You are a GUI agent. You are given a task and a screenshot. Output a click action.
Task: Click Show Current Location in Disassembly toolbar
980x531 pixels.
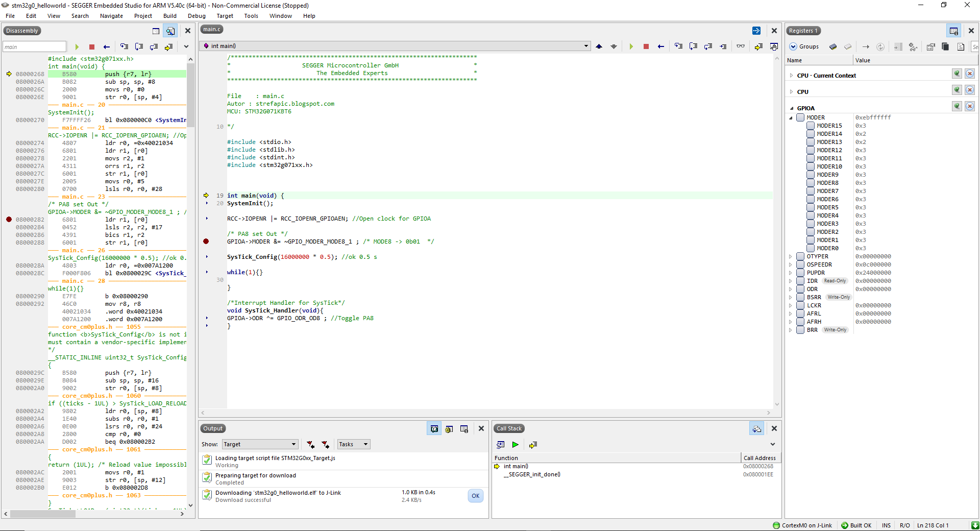[x=168, y=46]
